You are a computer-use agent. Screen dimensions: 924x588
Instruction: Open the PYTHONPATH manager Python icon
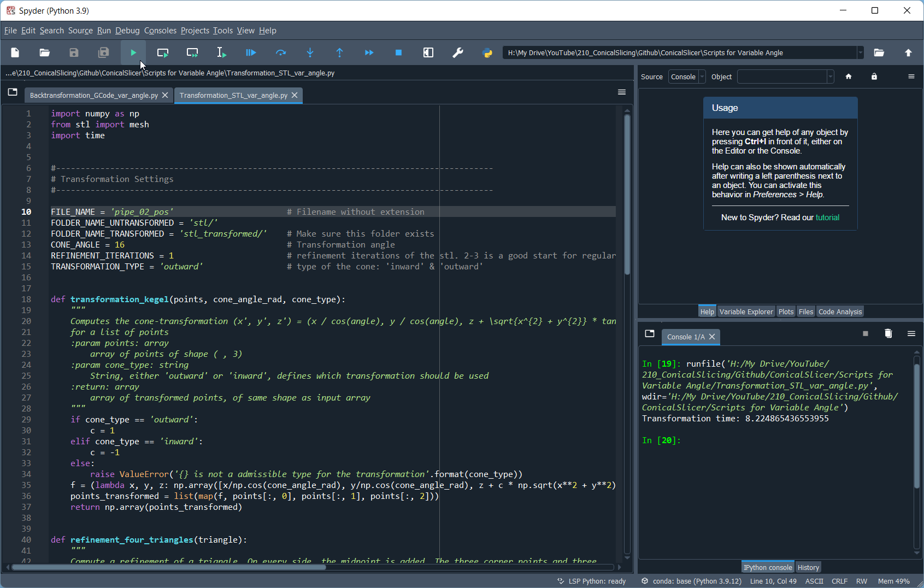pyautogui.click(x=487, y=53)
